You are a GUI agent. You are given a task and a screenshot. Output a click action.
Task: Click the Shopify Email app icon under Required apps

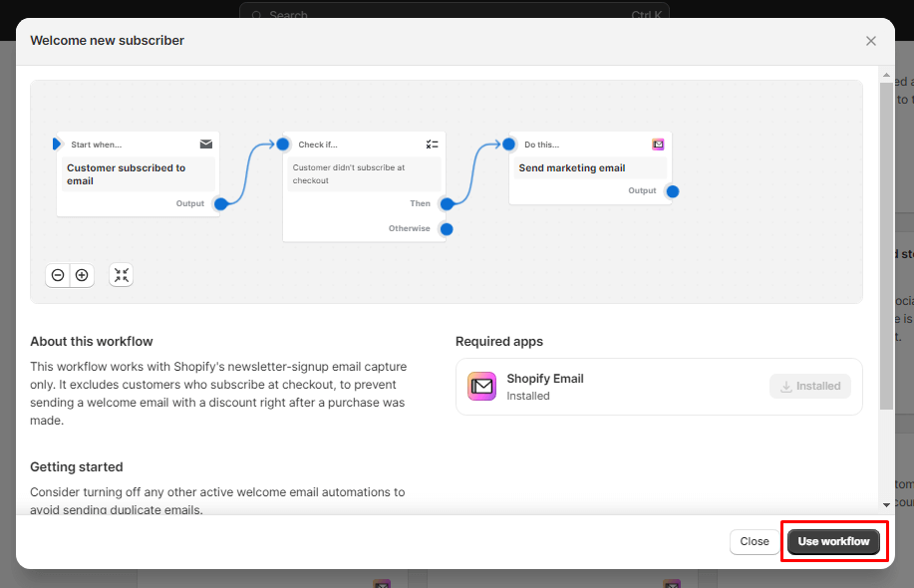(481, 386)
